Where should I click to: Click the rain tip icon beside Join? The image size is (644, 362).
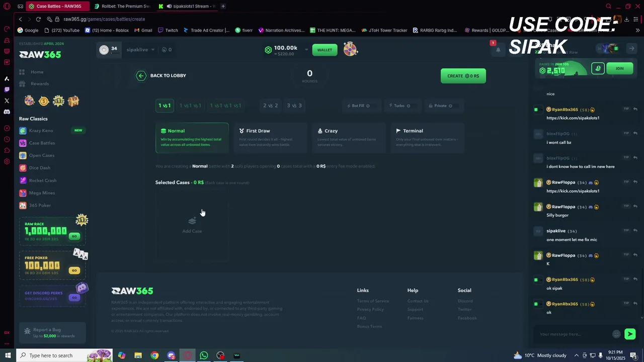pyautogui.click(x=598, y=69)
